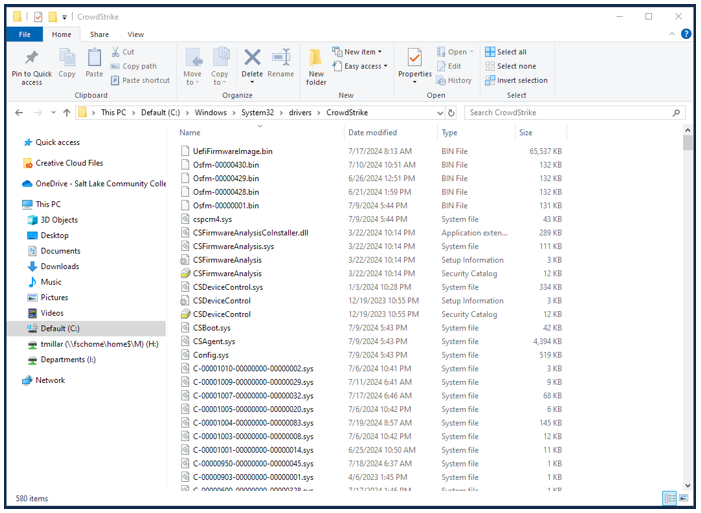Select the UefiFirmwareImage.bin file
This screenshot has height=513, width=701.
click(x=232, y=151)
